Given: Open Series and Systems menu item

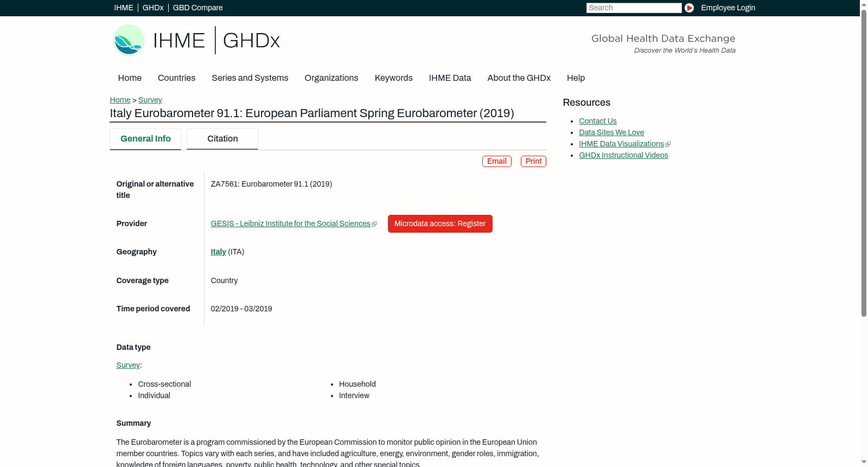Looking at the screenshot, I should pos(250,78).
